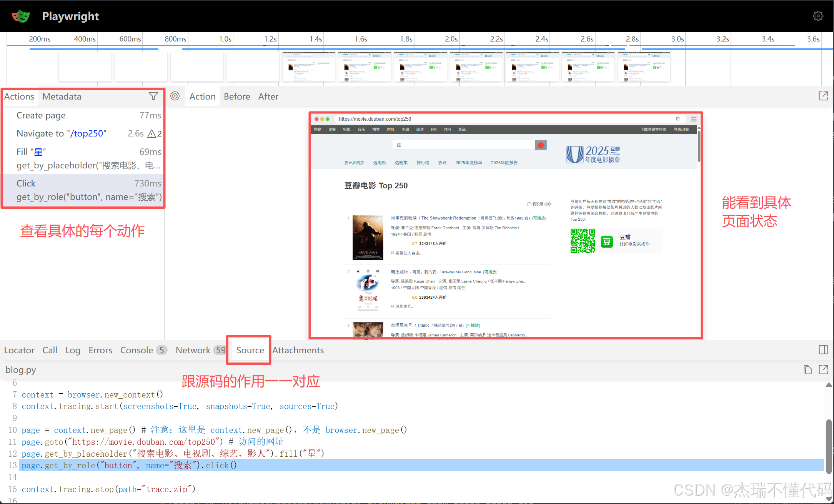Image resolution: width=834 pixels, height=504 pixels.
Task: Check the 我没看过的 checkbox
Action: pos(529,204)
